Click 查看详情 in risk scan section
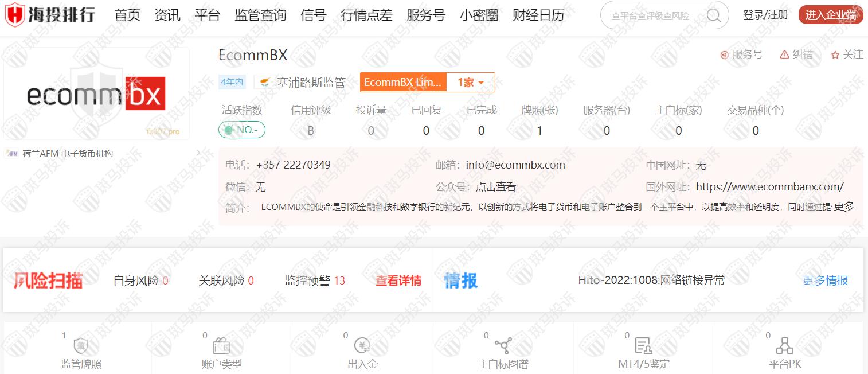The image size is (868, 374). [398, 280]
